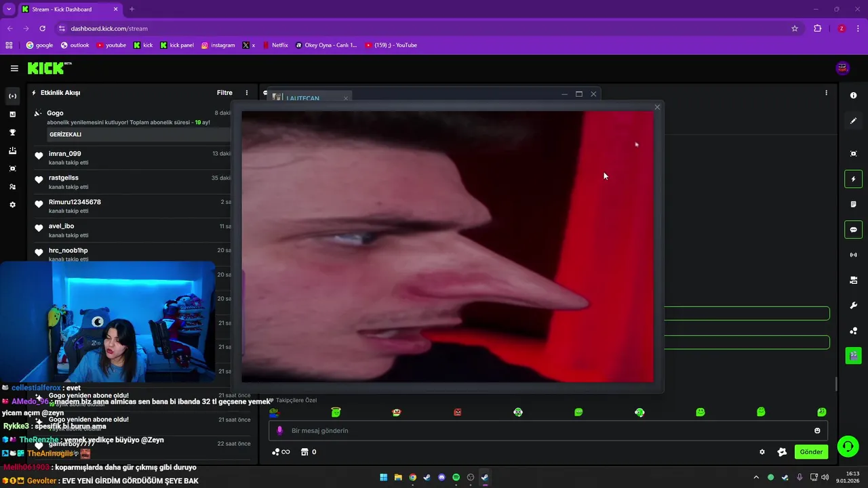Image resolution: width=868 pixels, height=488 pixels.
Task: Open Chrome tab search chevron
Action: (x=9, y=9)
